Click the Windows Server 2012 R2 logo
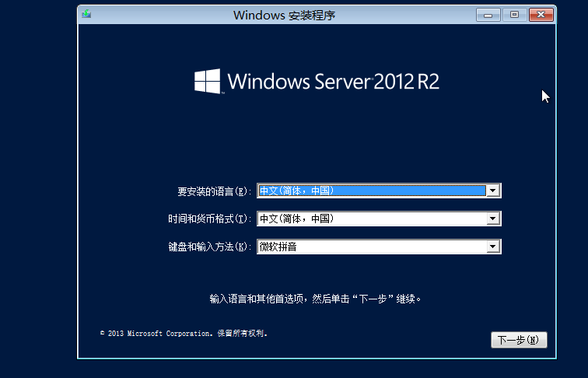The image size is (588, 378). pyautogui.click(x=317, y=81)
